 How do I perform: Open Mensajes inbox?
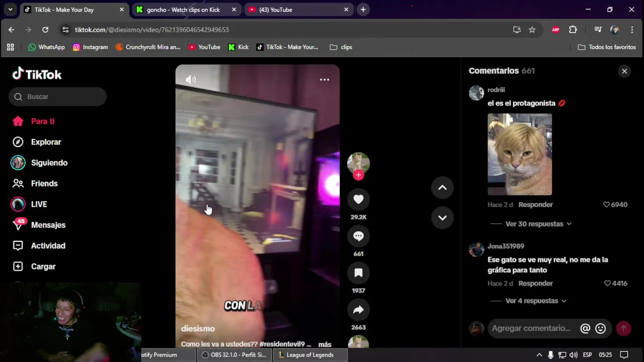pos(39,225)
